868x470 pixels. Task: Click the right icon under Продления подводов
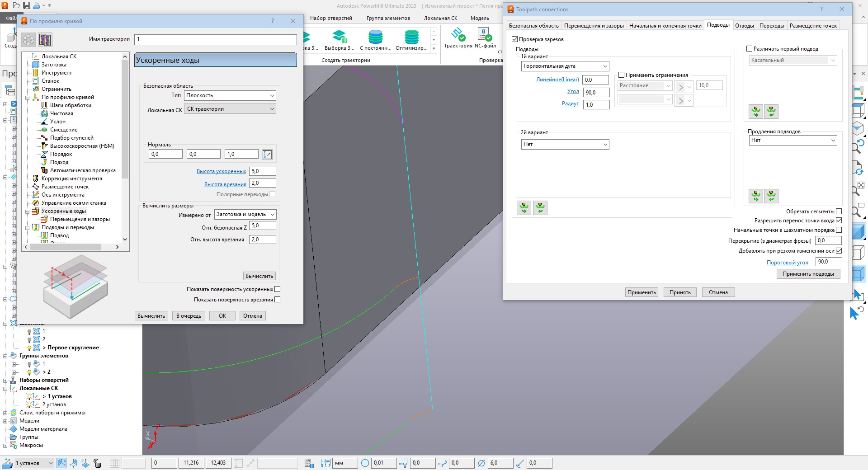point(771,196)
